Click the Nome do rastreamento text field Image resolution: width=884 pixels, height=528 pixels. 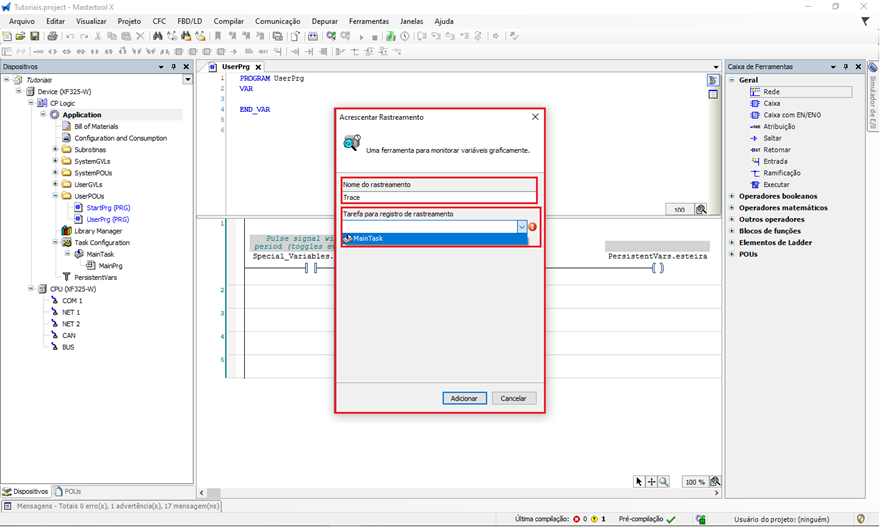438,197
